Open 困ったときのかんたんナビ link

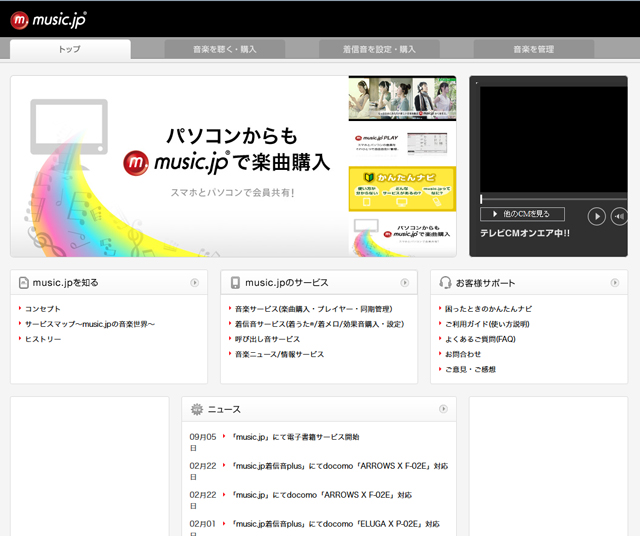488,309
